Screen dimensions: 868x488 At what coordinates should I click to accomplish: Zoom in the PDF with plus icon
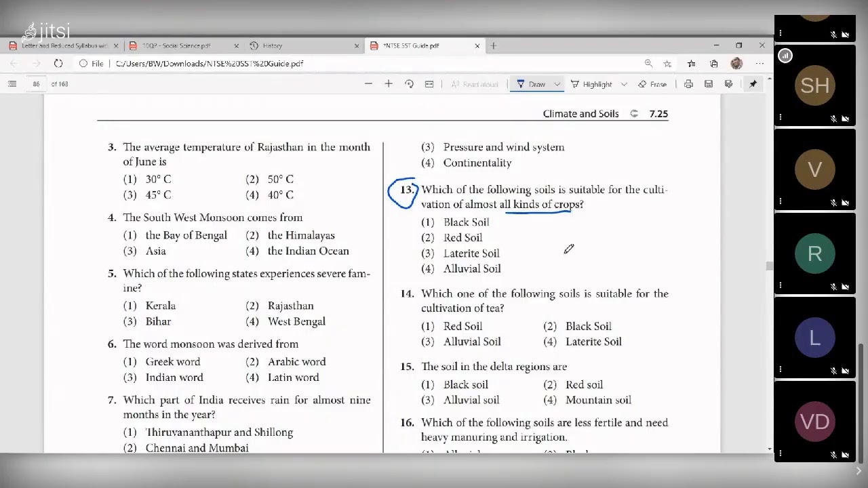point(389,84)
